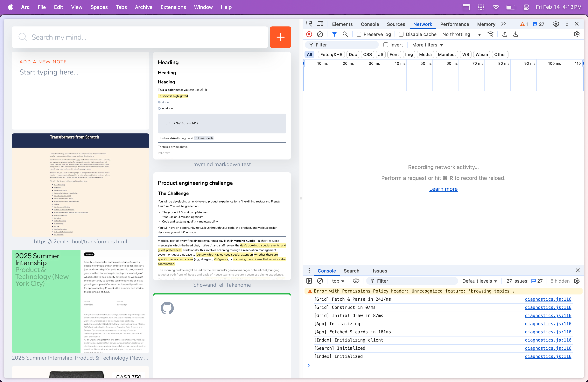The width and height of the screenshot is (588, 382).
Task: Click the Learn more link
Action: (x=443, y=189)
